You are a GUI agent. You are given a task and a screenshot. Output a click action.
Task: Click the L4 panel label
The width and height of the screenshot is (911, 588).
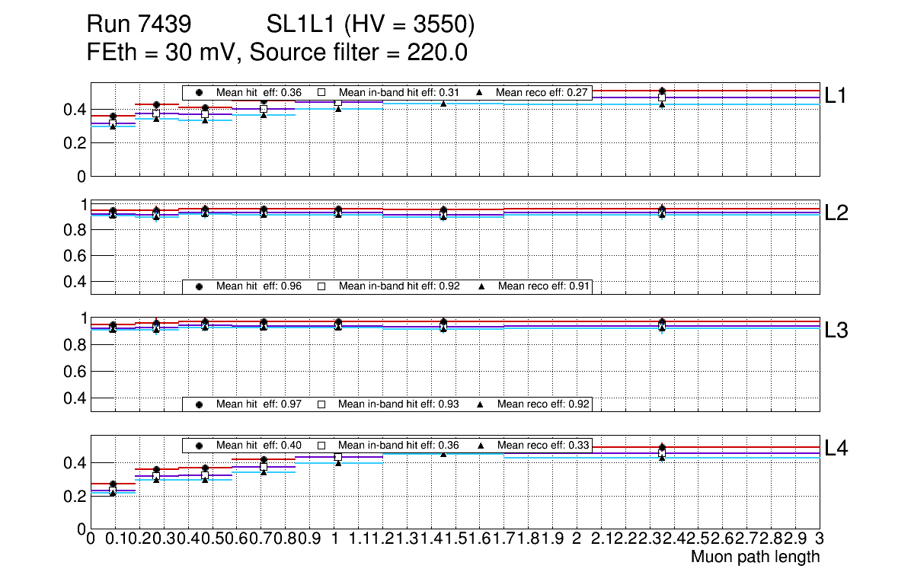coord(836,449)
